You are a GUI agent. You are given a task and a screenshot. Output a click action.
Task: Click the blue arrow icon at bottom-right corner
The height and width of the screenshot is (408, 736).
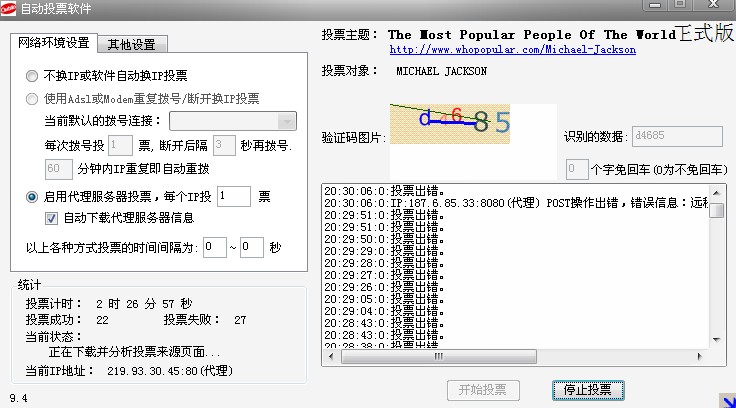pyautogui.click(x=728, y=400)
